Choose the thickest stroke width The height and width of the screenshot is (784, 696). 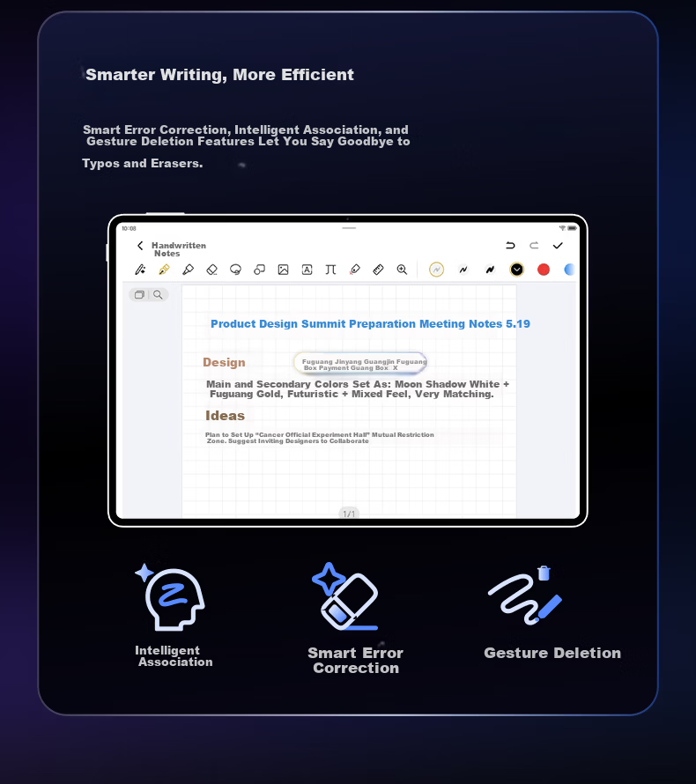490,270
